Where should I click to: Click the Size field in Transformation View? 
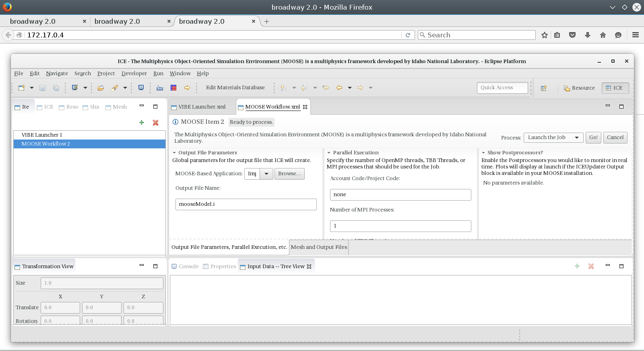102,283
